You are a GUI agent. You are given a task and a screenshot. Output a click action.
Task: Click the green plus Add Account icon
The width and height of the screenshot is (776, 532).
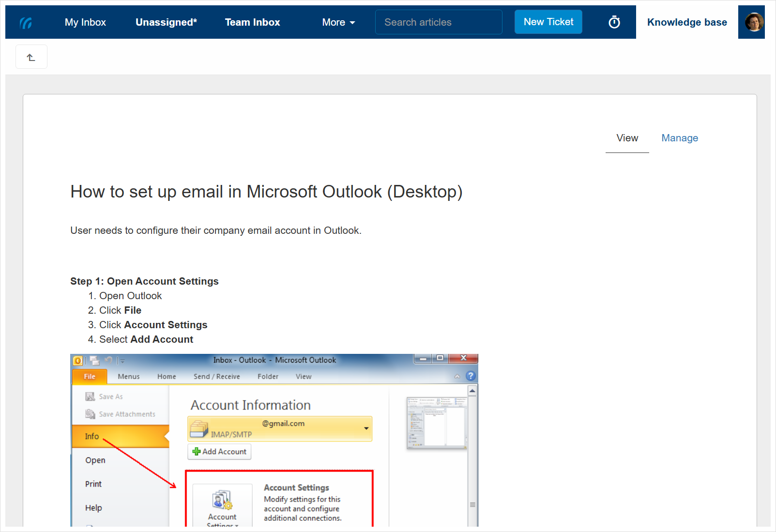click(x=197, y=452)
